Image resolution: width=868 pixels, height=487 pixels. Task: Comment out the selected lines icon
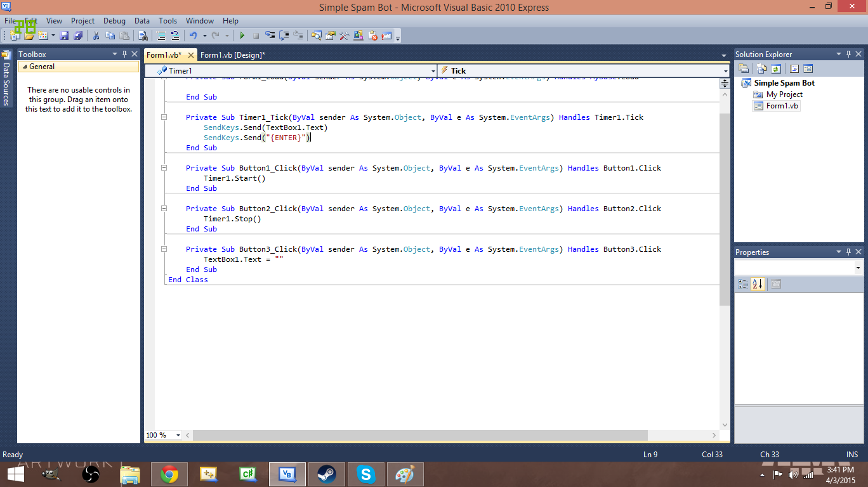tap(161, 36)
